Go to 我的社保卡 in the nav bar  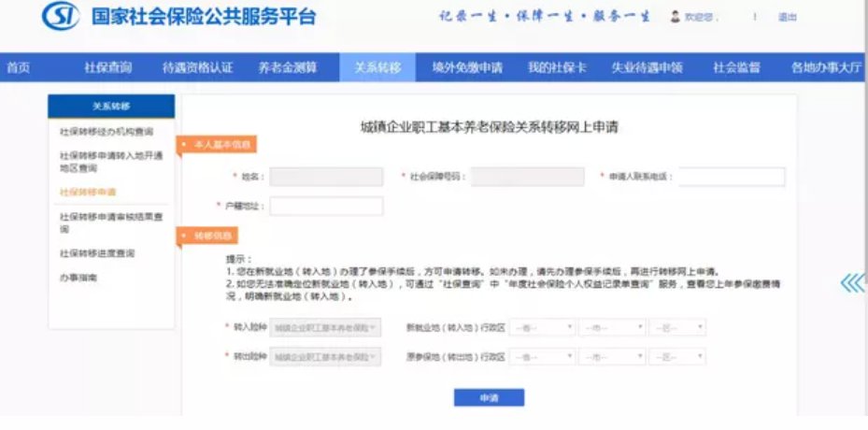pyautogui.click(x=556, y=67)
